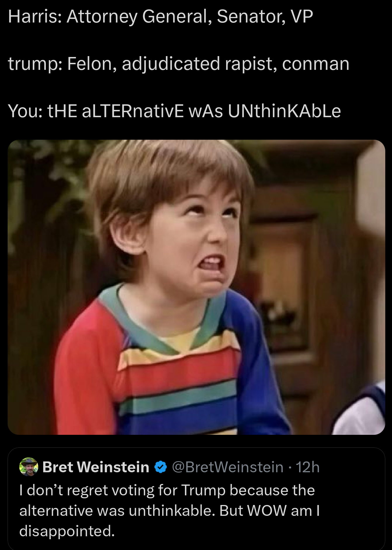
Task: Click the blue verified badge
Action: tap(160, 467)
